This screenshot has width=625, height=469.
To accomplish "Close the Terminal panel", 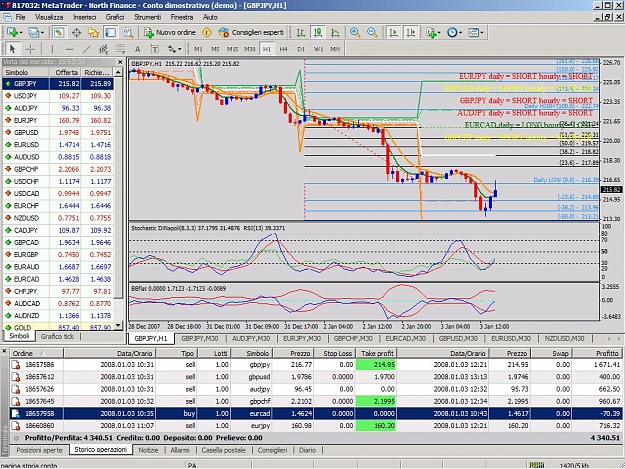I will click(x=4, y=351).
